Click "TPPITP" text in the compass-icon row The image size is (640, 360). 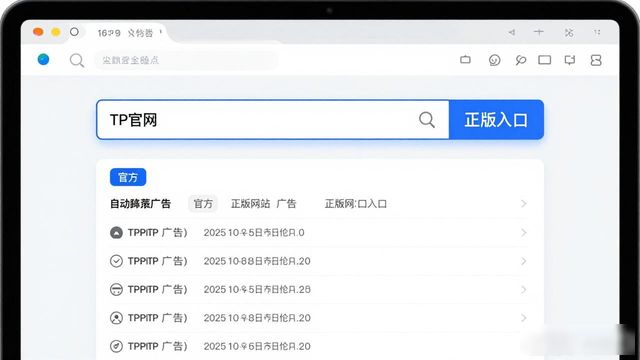[x=143, y=346]
